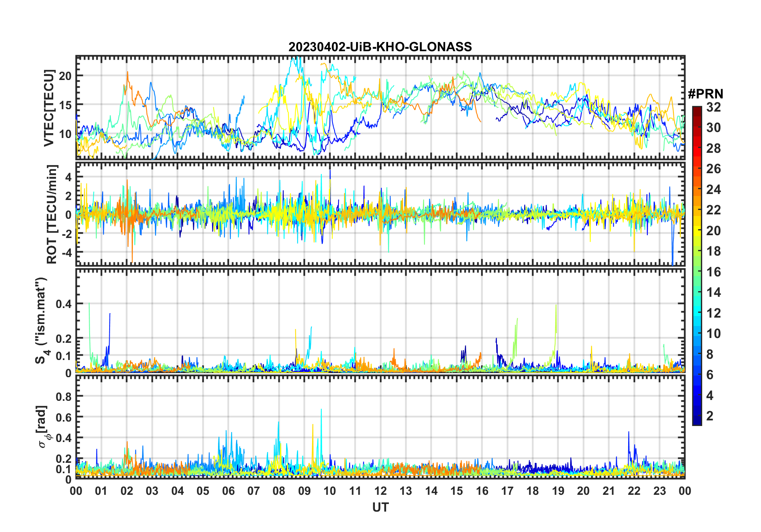Click the 20 tick label on VTEC axis
This screenshot has height=532, width=761.
(x=65, y=76)
